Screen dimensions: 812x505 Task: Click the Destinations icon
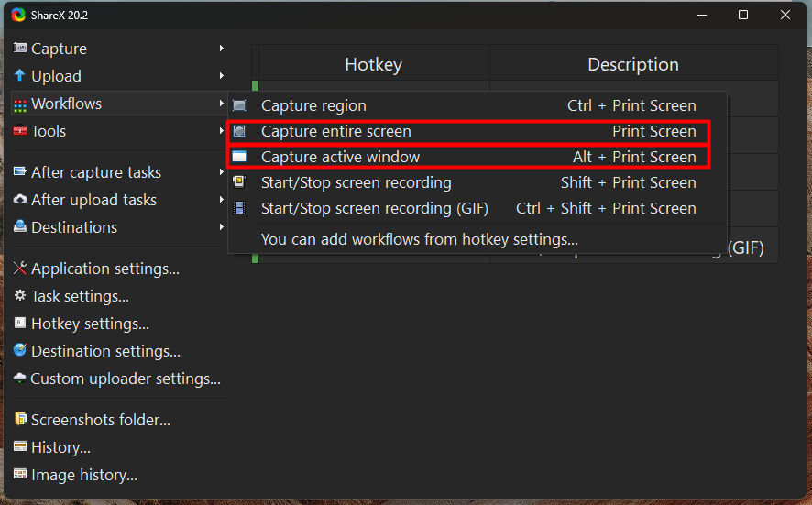19,227
